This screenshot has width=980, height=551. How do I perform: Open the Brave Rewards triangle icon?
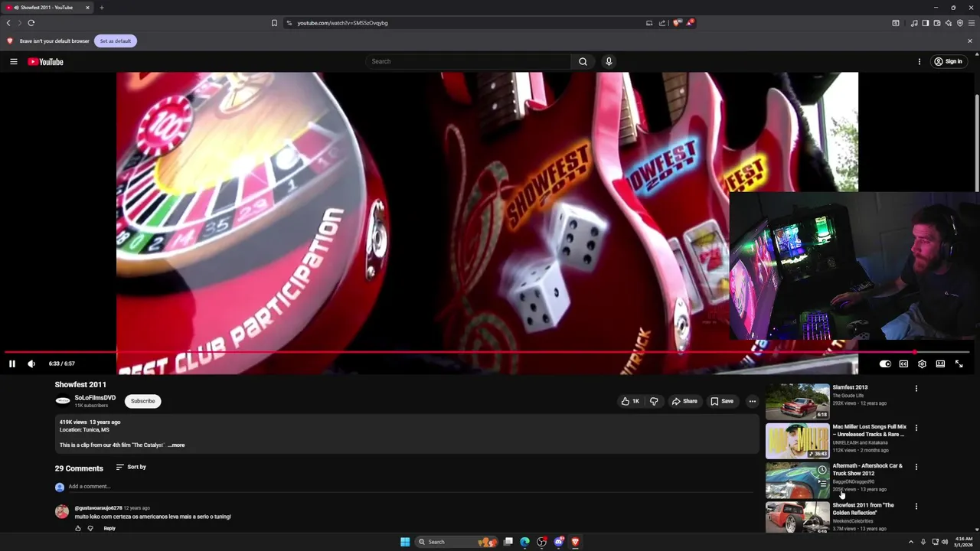690,23
